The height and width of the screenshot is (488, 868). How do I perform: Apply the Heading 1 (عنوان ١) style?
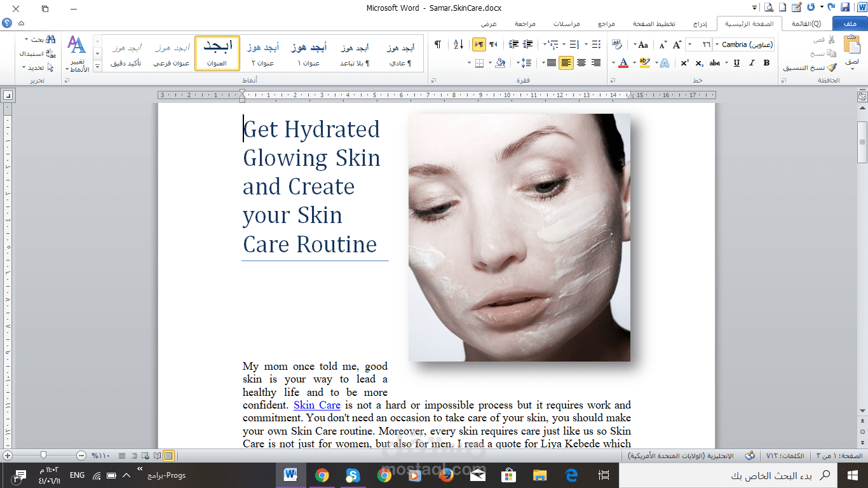tap(308, 53)
